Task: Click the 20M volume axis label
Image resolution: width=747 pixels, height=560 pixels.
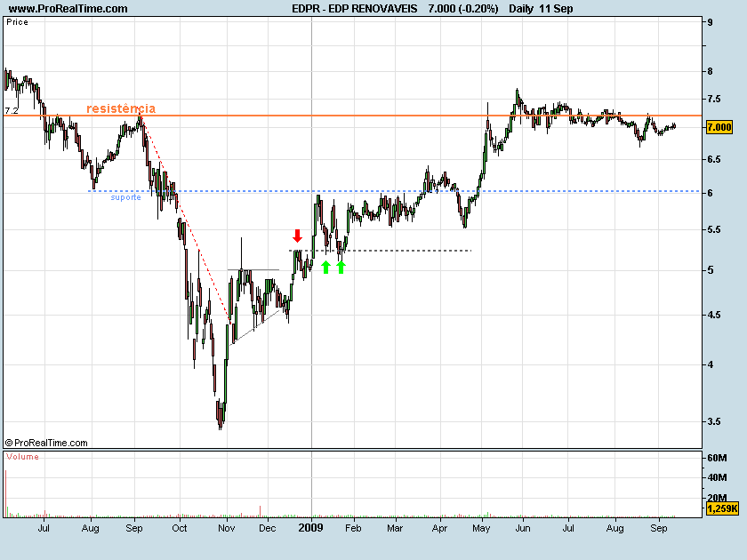Action: pyautogui.click(x=717, y=498)
